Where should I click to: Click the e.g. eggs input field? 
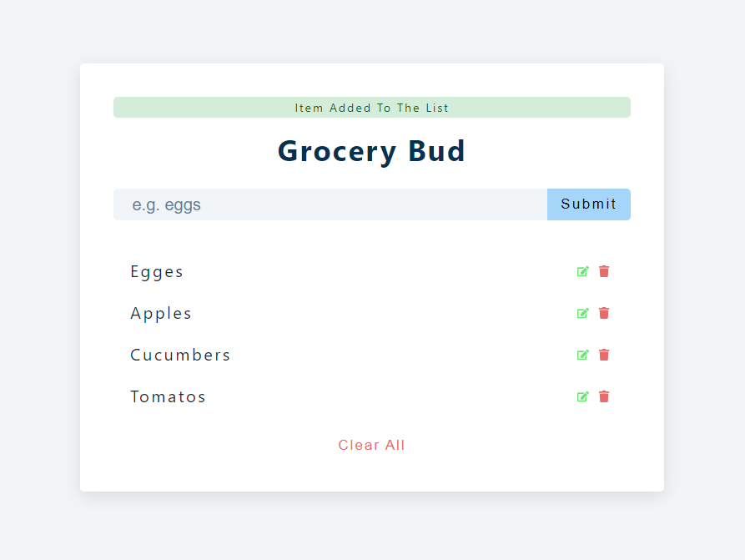point(330,204)
